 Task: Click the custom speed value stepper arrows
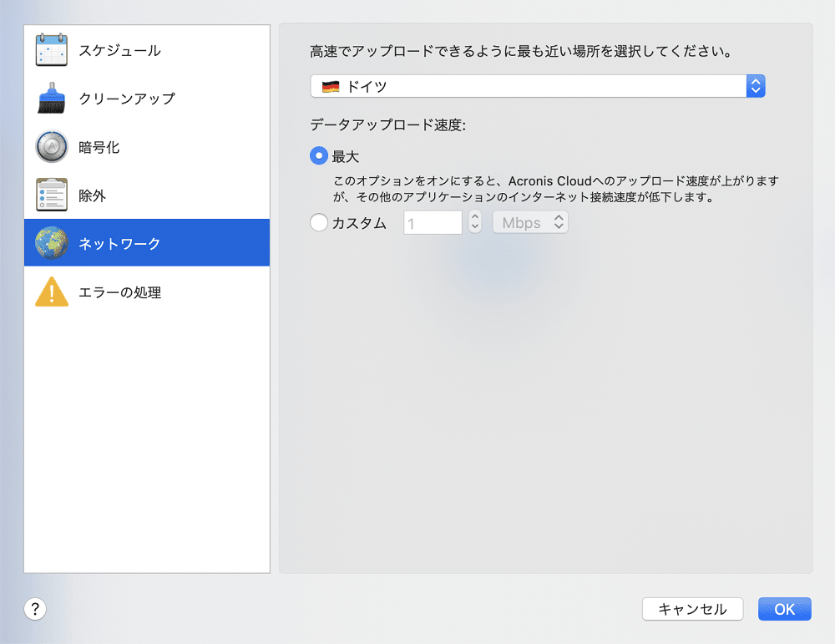(475, 222)
